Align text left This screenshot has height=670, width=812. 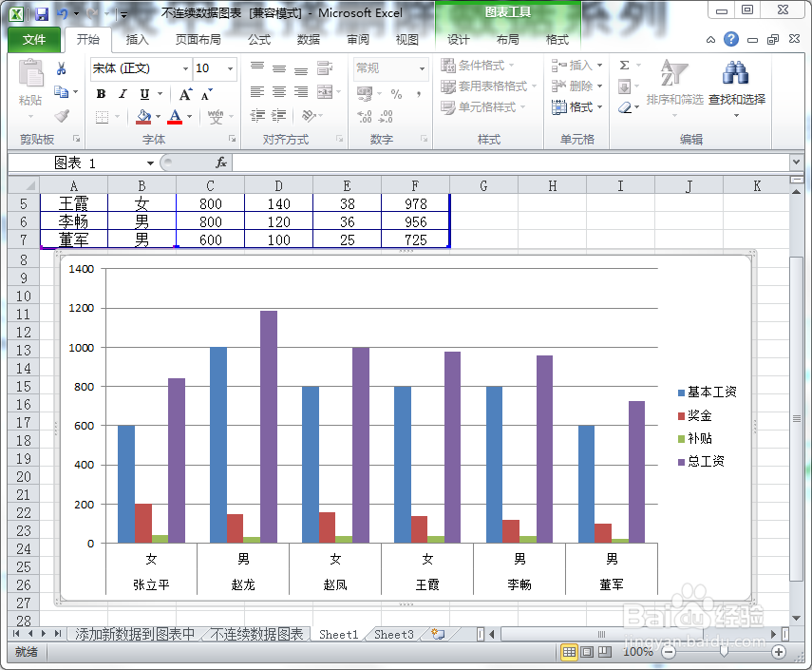point(257,92)
